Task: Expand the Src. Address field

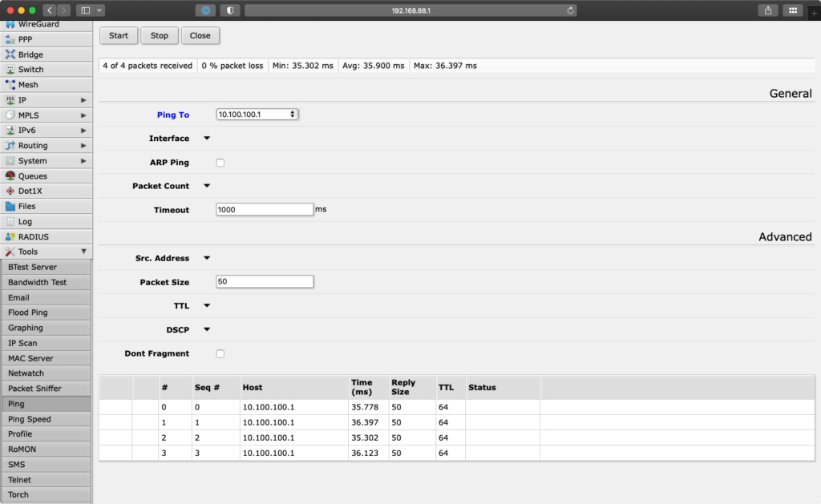Action: (206, 258)
